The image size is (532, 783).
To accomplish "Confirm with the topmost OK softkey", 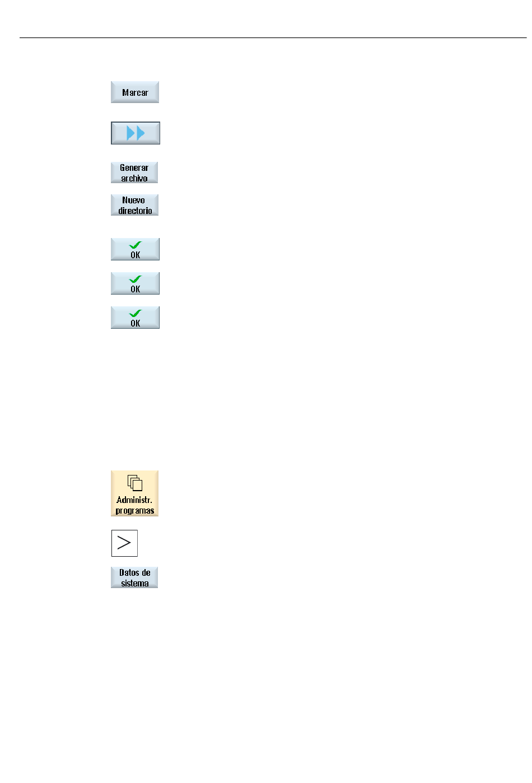I will 135,249.
